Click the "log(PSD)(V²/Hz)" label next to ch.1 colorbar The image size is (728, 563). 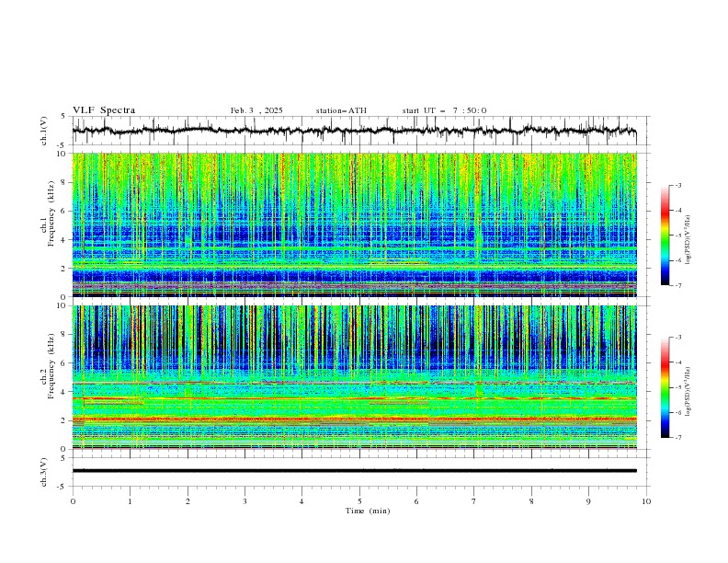click(x=688, y=240)
